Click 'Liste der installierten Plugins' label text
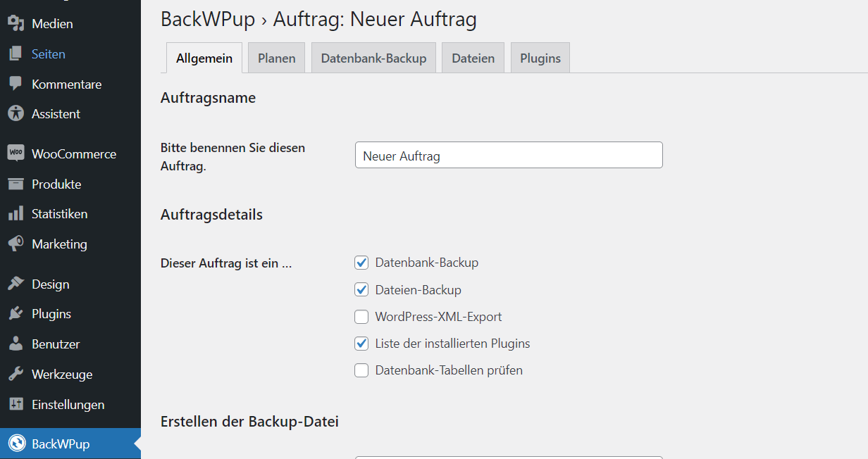Image resolution: width=868 pixels, height=459 pixels. [452, 344]
